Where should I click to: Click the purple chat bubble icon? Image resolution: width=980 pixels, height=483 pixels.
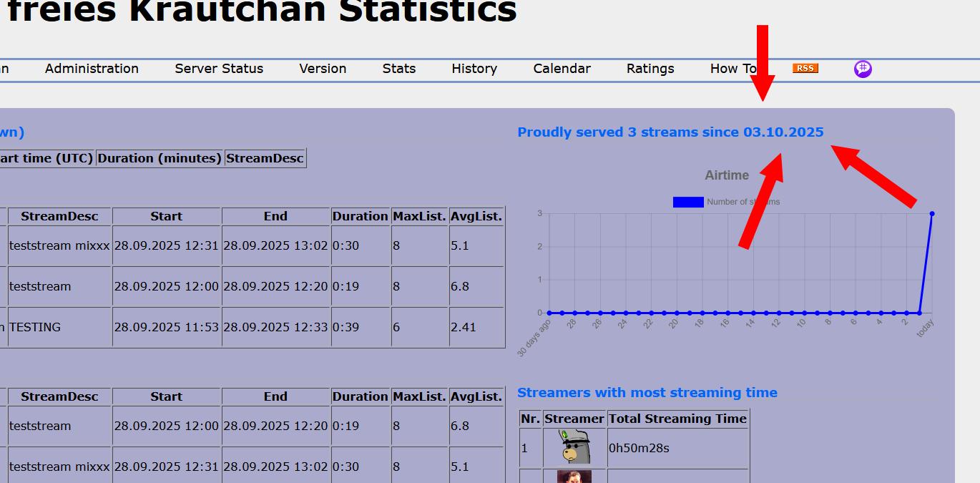[x=863, y=69]
